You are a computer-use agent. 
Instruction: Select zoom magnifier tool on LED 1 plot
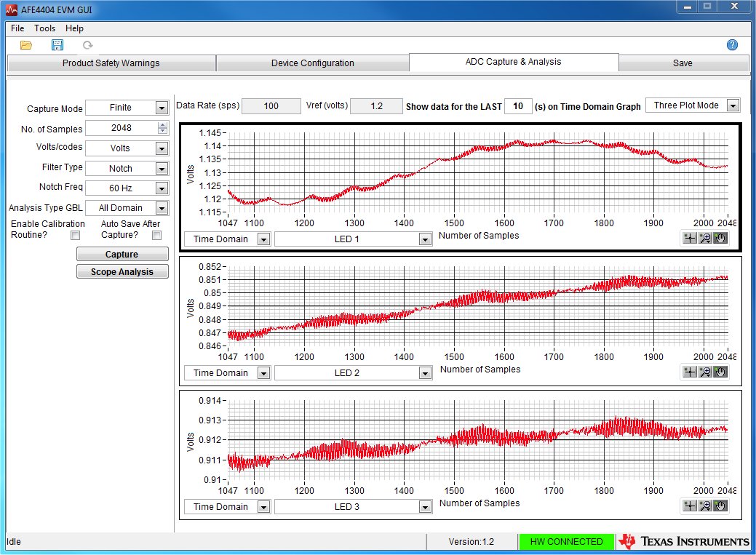(x=705, y=238)
